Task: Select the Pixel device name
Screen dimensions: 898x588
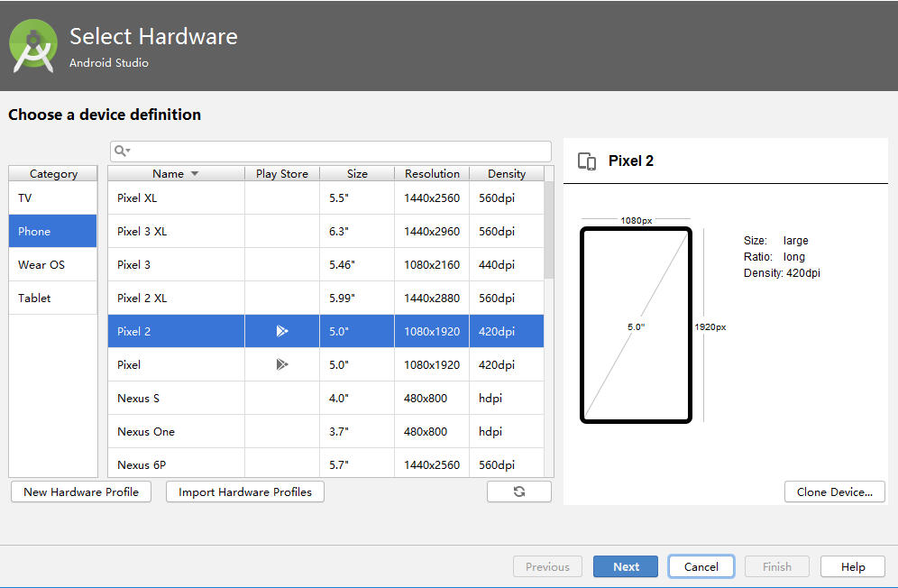Action: point(128,364)
